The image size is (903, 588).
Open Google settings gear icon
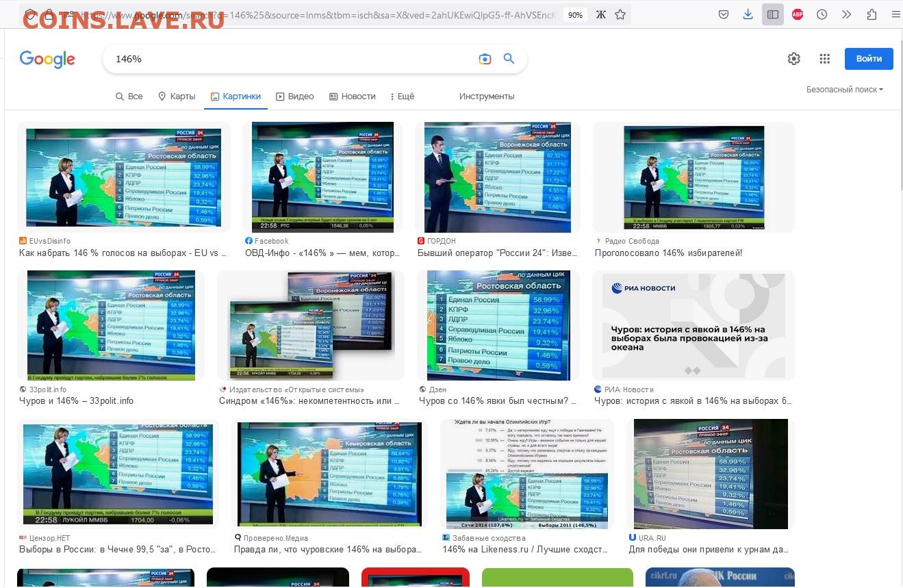pos(793,59)
